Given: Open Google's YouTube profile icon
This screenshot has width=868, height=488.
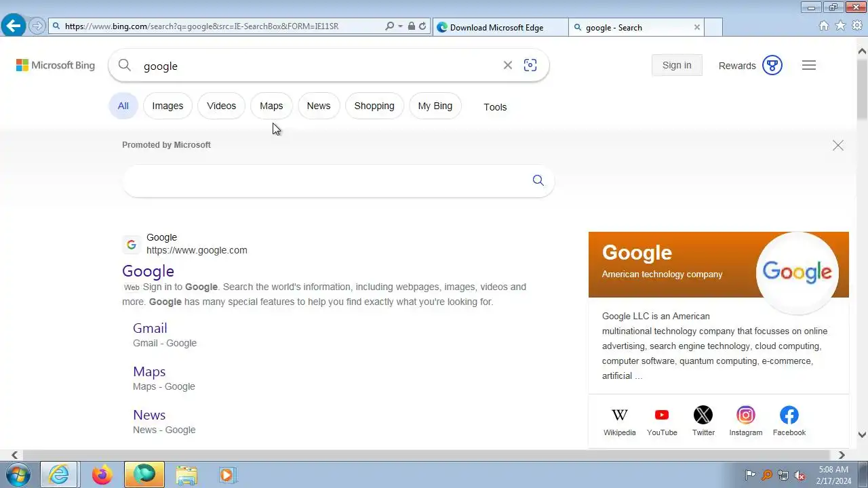Looking at the screenshot, I should [662, 415].
